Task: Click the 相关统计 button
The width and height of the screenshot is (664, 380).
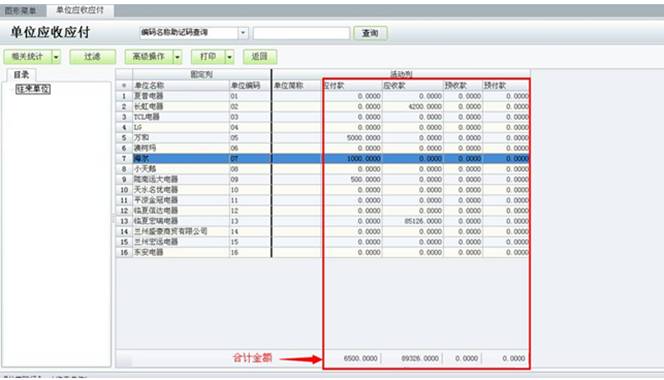Action: click(28, 57)
